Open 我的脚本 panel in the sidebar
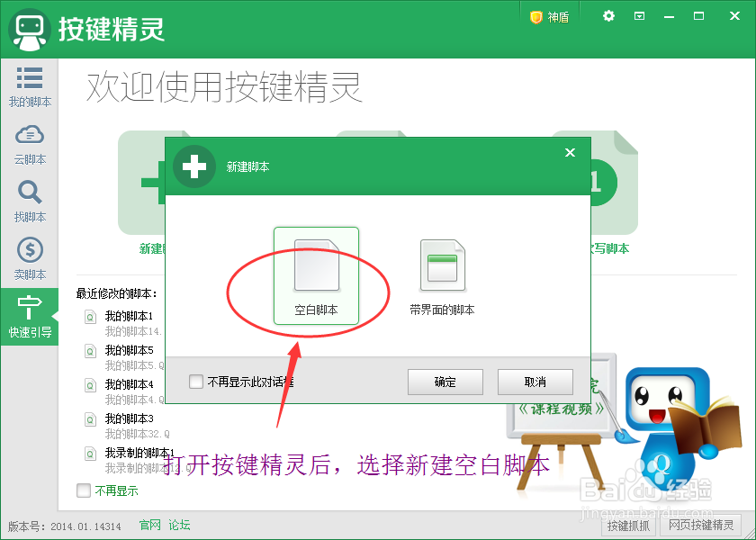Viewport: 756px width, 540px height. (x=30, y=87)
